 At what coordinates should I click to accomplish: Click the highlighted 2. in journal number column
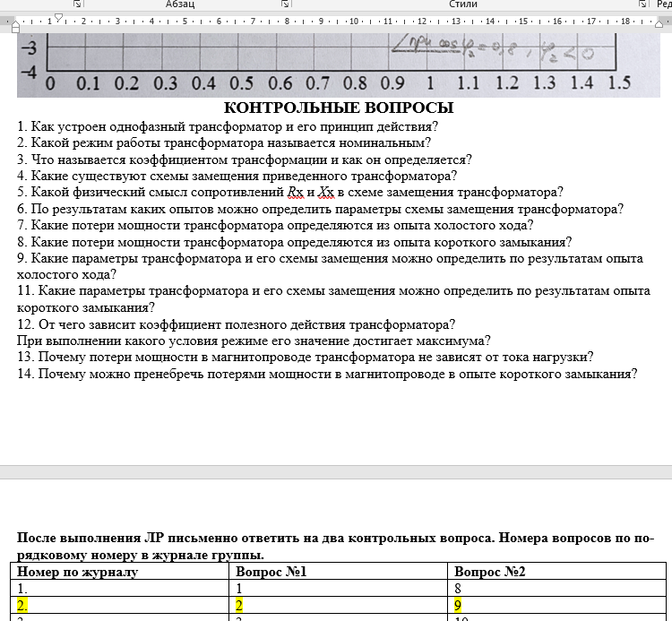[x=22, y=605]
